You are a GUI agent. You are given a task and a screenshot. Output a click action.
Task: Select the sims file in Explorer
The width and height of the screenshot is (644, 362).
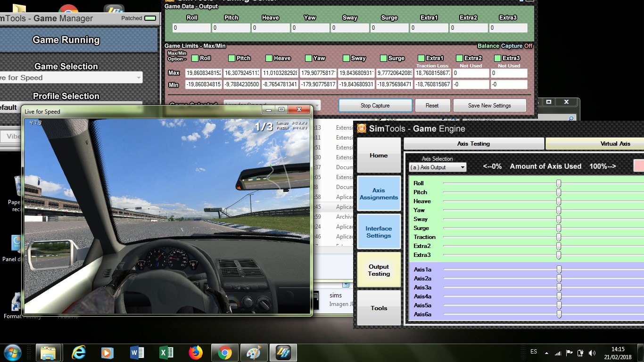[336, 296]
